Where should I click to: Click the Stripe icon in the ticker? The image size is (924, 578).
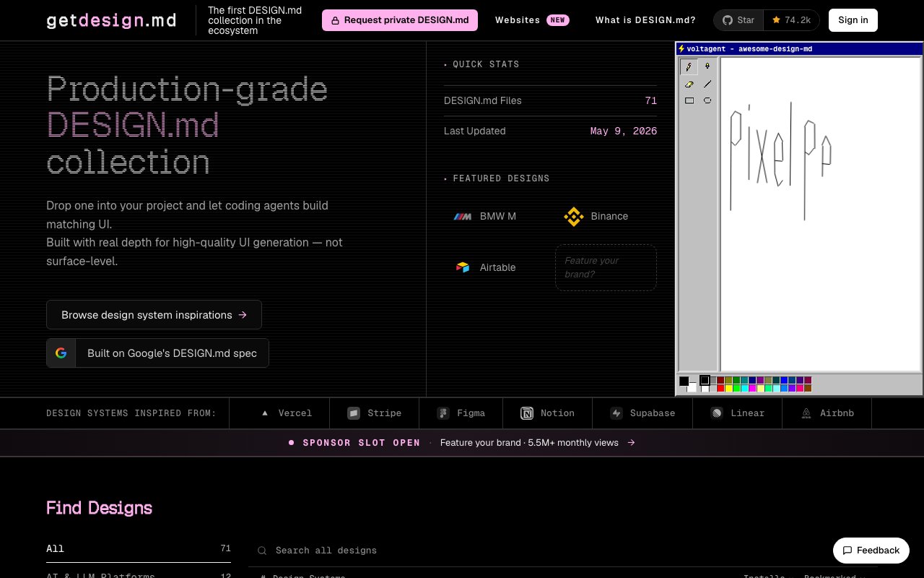tap(354, 413)
